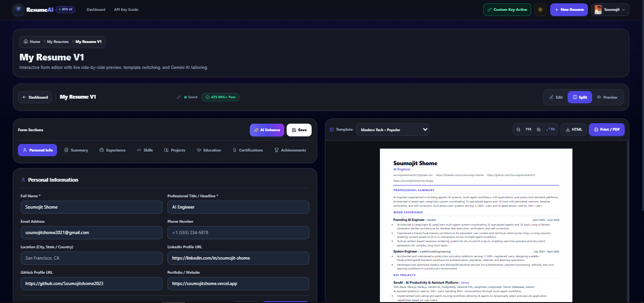Image resolution: width=644 pixels, height=303 pixels.
Task: Open the Modern Tech template dropdown
Action: click(393, 129)
